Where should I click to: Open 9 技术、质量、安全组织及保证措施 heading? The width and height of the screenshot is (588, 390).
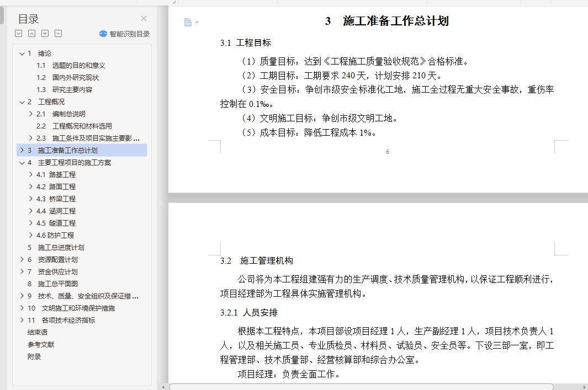pyautogui.click(x=83, y=296)
